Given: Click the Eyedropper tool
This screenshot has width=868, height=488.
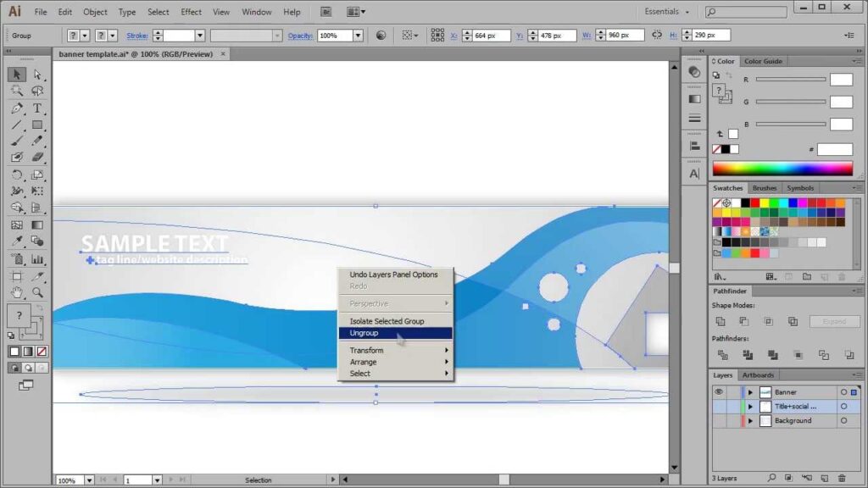Looking at the screenshot, I should tap(17, 239).
